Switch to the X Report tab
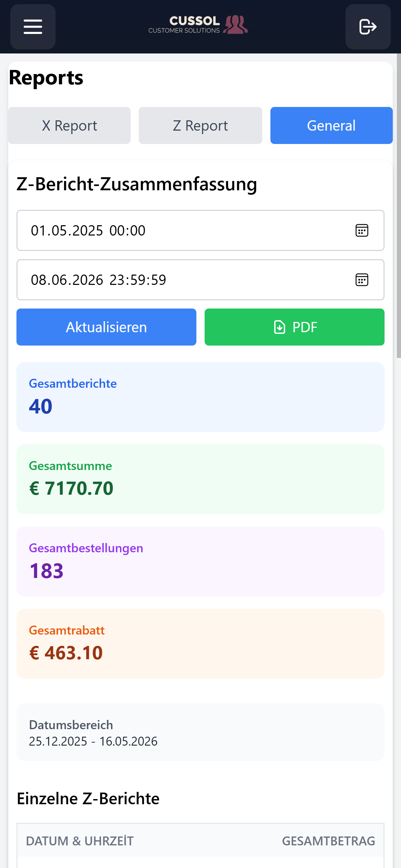 (x=70, y=125)
